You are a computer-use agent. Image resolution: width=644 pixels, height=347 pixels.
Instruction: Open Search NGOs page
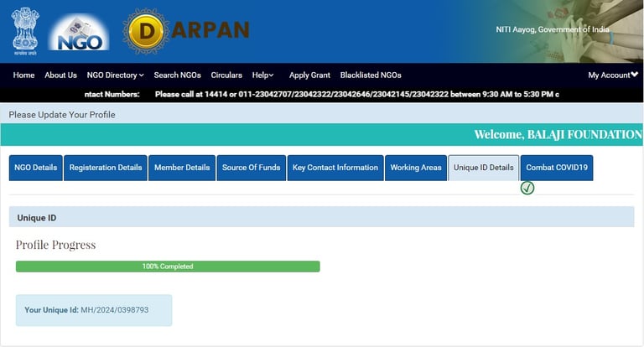[x=178, y=75]
